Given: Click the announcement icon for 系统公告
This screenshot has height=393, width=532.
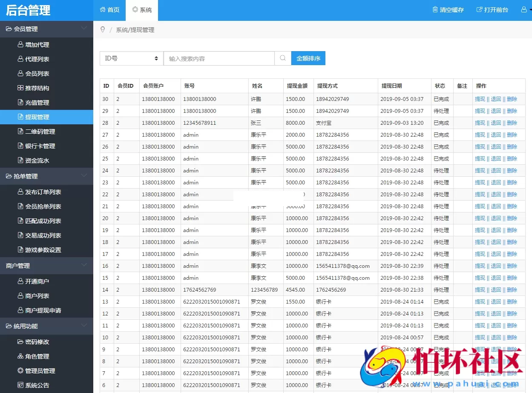Looking at the screenshot, I should pos(20,385).
